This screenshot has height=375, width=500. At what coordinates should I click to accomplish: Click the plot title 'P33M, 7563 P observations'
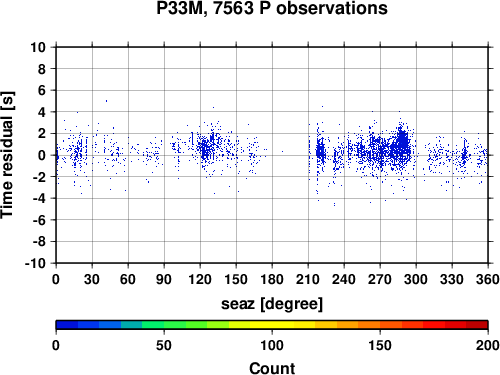272,8
